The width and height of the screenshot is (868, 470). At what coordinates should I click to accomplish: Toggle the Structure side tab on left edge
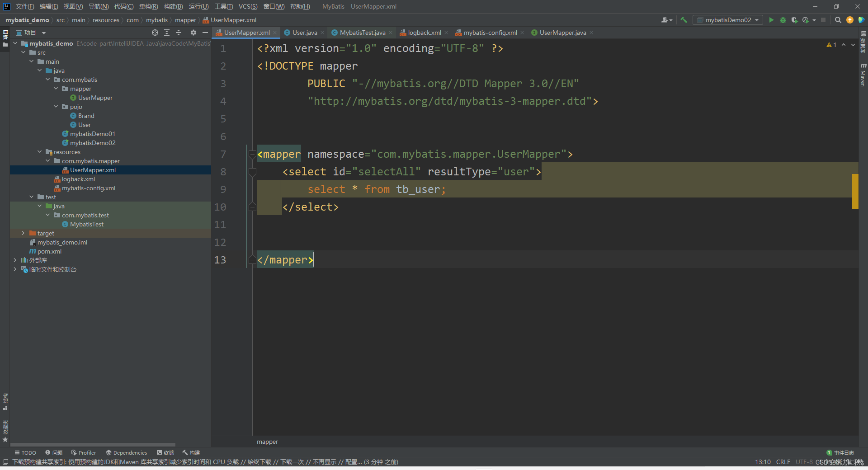point(5,402)
